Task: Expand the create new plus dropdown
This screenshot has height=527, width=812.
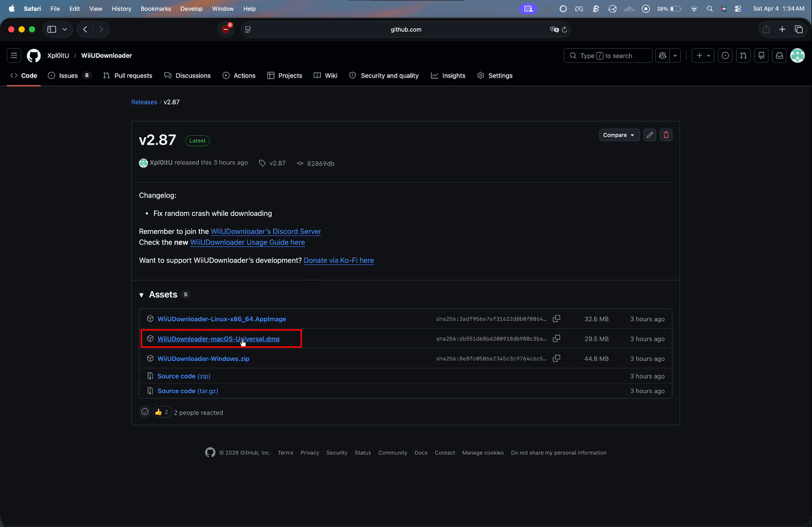Action: click(703, 56)
